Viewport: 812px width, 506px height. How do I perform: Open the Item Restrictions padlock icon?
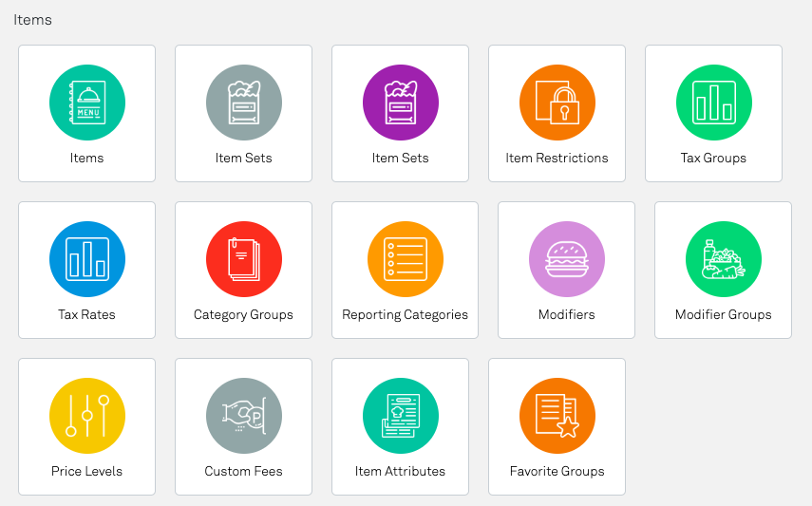tap(557, 103)
